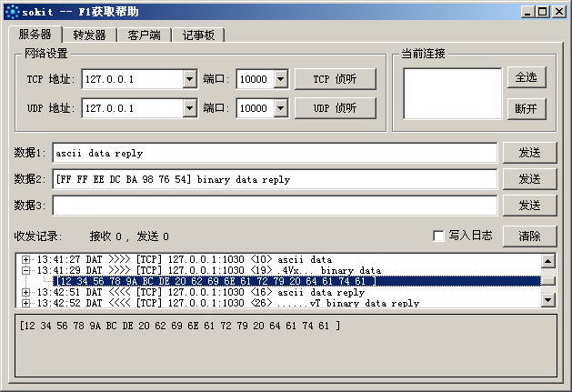This screenshot has width=572, height=392.
Task: Click the TCP 地址 field with 127.0.0.1
Action: (133, 79)
